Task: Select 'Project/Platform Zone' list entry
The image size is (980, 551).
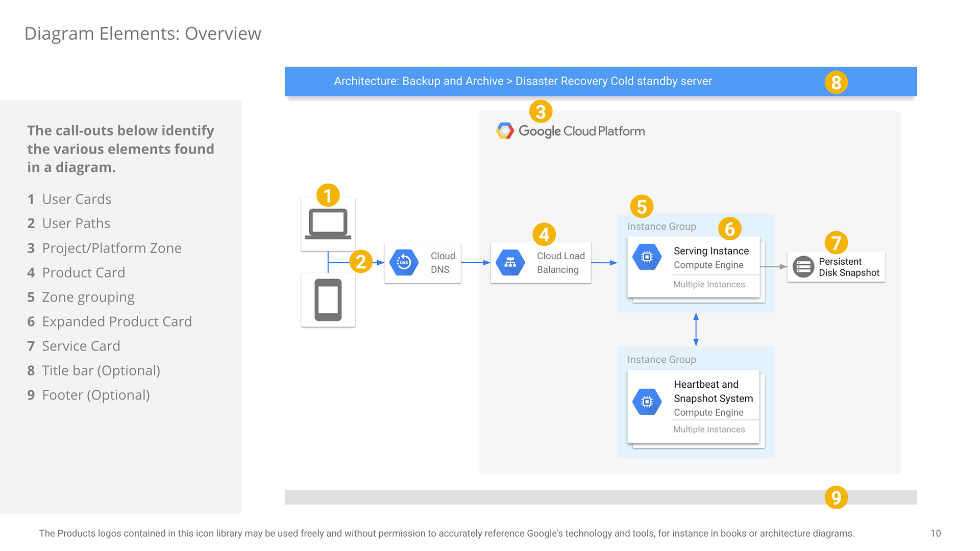Action: [105, 248]
